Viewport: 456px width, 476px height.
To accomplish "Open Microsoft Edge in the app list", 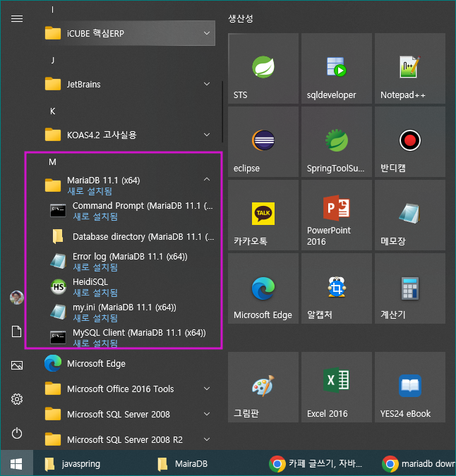I will [x=128, y=363].
